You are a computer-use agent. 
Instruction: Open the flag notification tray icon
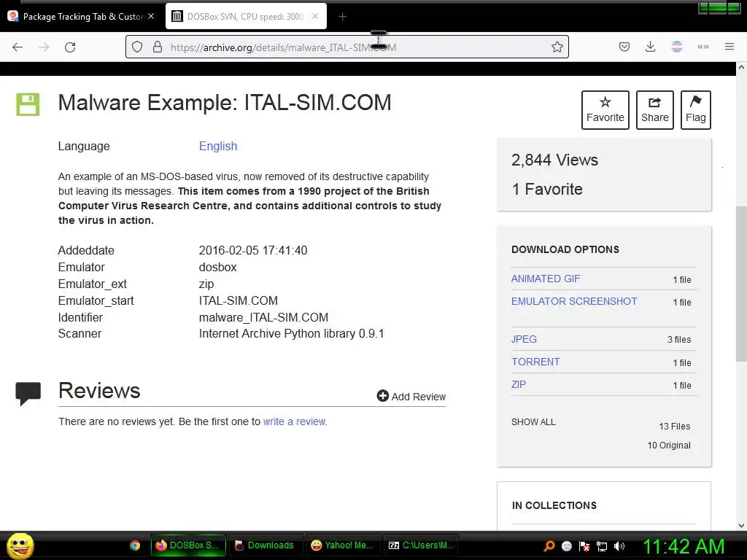(584, 546)
